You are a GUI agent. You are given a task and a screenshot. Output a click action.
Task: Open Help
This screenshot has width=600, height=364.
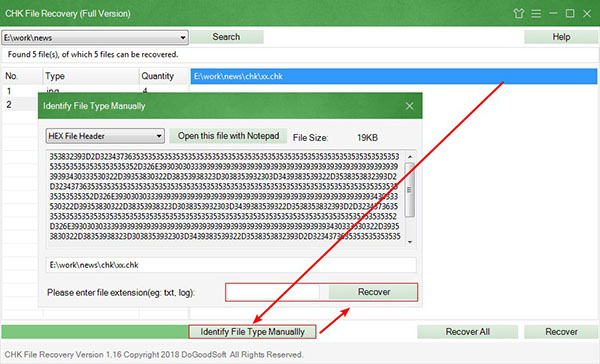click(x=561, y=37)
